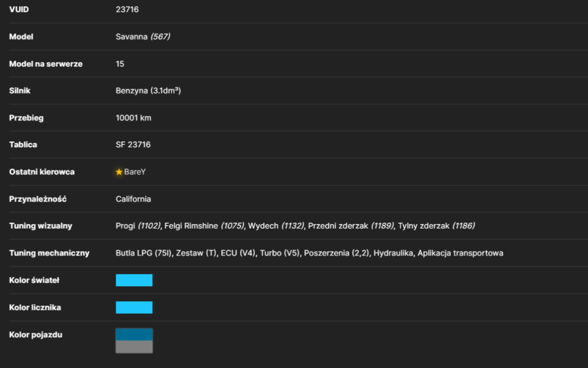Click the Benzyna engine value
This screenshot has width=588, height=368.
(148, 91)
